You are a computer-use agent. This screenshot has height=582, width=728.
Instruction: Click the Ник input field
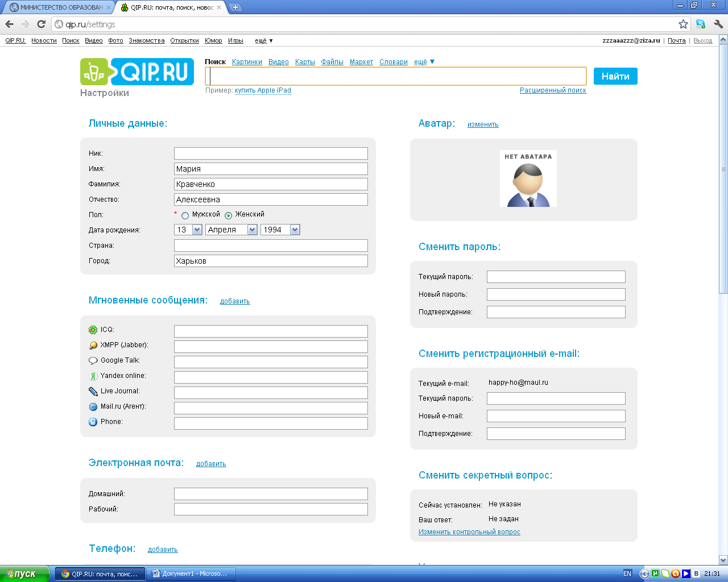[271, 153]
